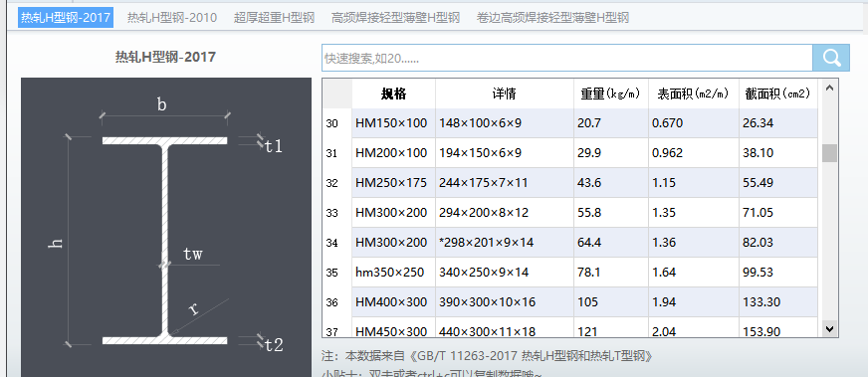Select row number 37 header
Image resolution: width=868 pixels, height=377 pixels.
click(x=337, y=327)
